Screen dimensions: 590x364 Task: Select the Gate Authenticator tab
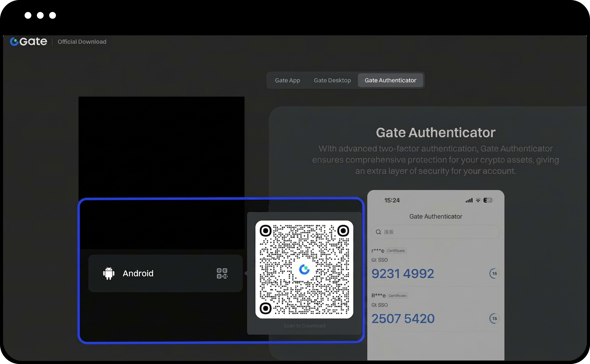tap(390, 80)
